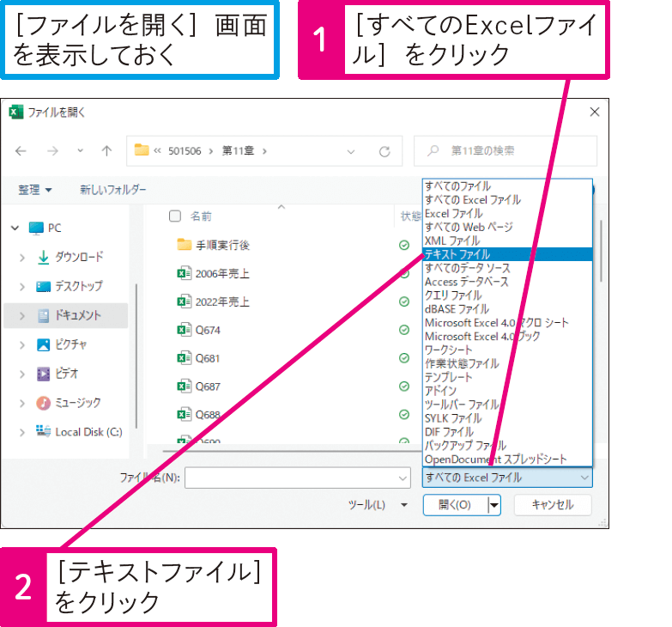
Task: Click the file list vertical scrollbar
Action: (602, 251)
